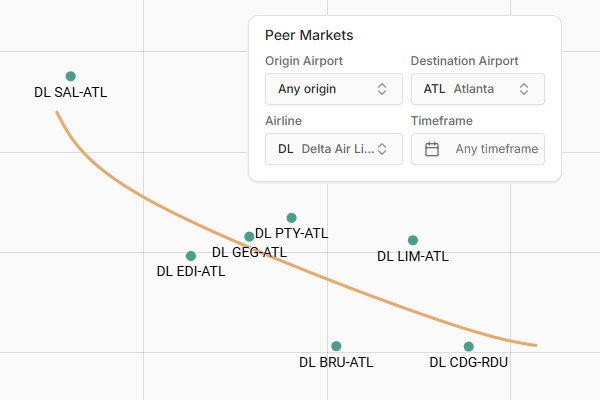Click the DL GEG-ATL scatter dot
Screen dimensions: 600x400
[x=249, y=237]
